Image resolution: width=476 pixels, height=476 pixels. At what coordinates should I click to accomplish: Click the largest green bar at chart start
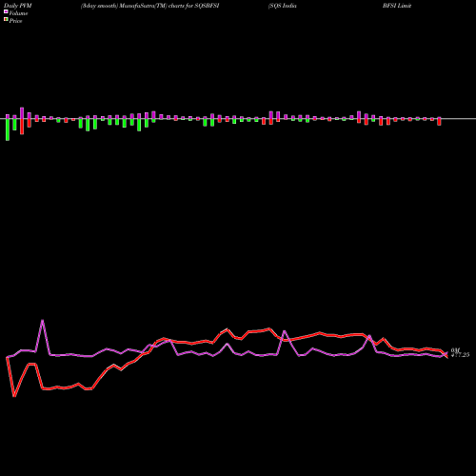point(8,129)
